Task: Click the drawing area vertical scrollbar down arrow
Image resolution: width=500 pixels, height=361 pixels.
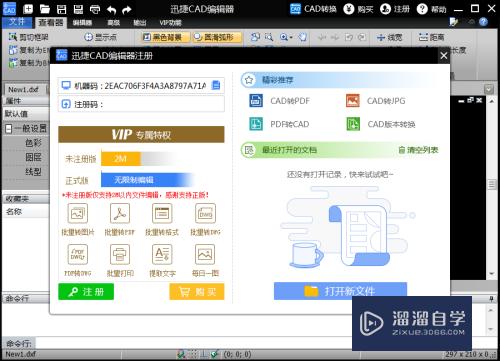Action: tap(492, 274)
